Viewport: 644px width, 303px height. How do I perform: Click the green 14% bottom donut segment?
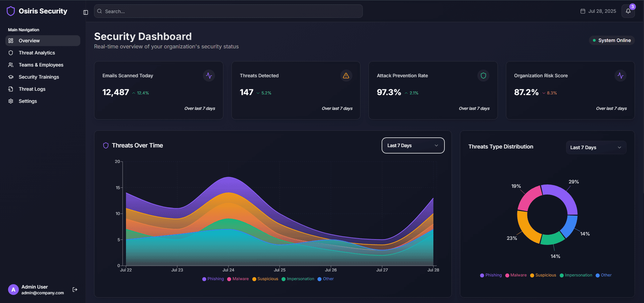tap(552, 239)
